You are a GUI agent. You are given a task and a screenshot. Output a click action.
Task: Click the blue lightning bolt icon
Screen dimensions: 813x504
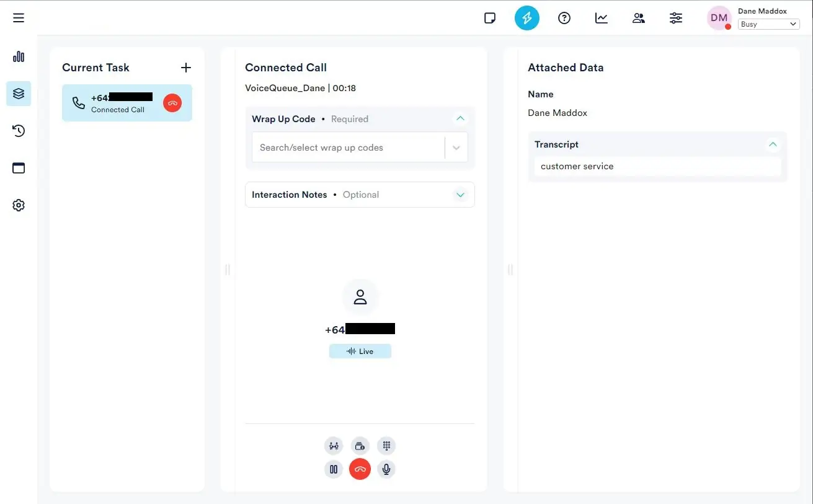pyautogui.click(x=526, y=18)
